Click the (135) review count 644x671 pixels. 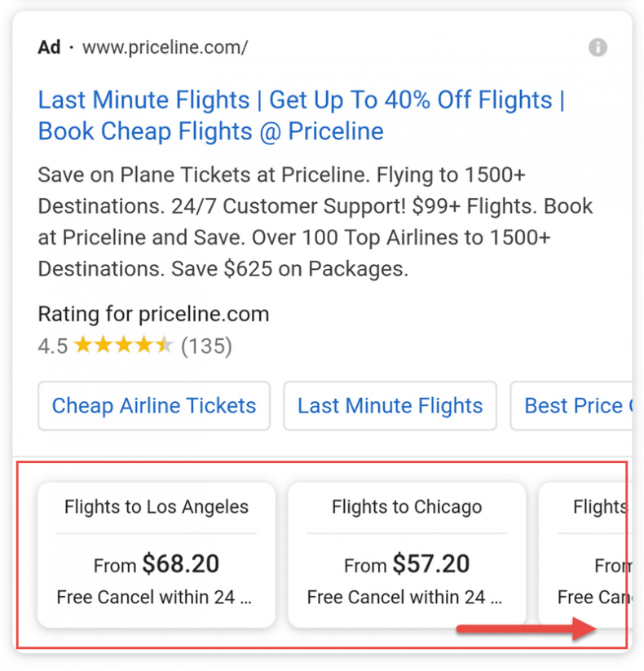(206, 347)
